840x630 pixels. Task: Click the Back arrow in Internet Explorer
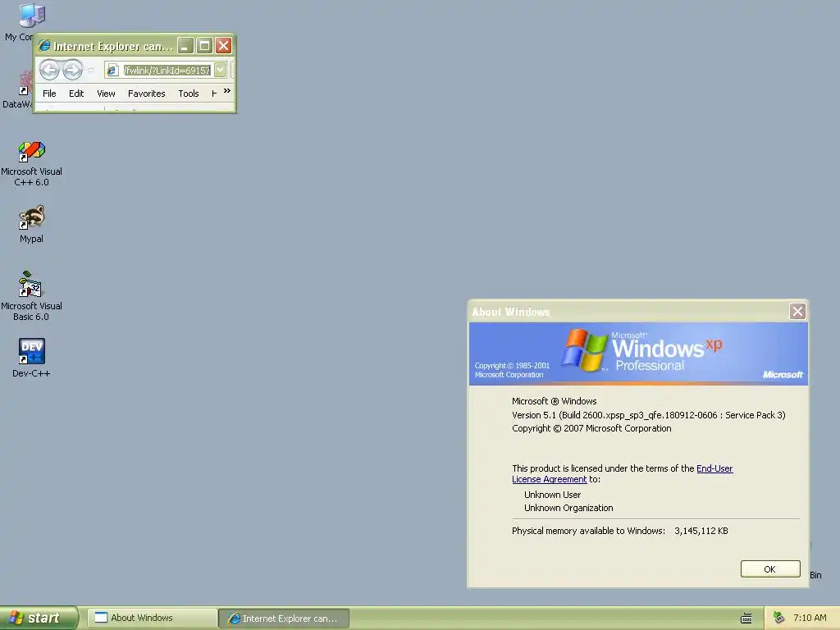tap(49, 70)
